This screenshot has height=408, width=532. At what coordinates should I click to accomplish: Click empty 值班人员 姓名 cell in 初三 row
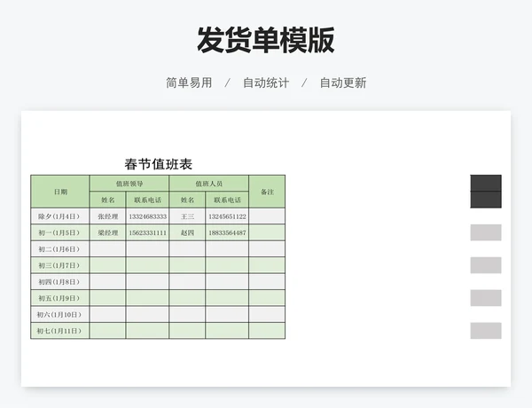187,265
